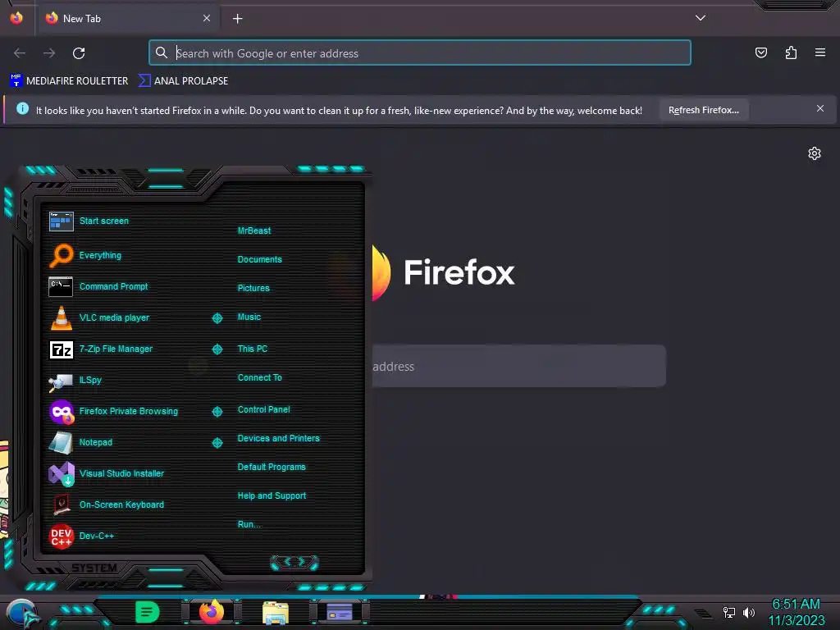Viewport: 840px width, 630px height.
Task: Launch Command Prompt icon
Action: pyautogui.click(x=61, y=286)
